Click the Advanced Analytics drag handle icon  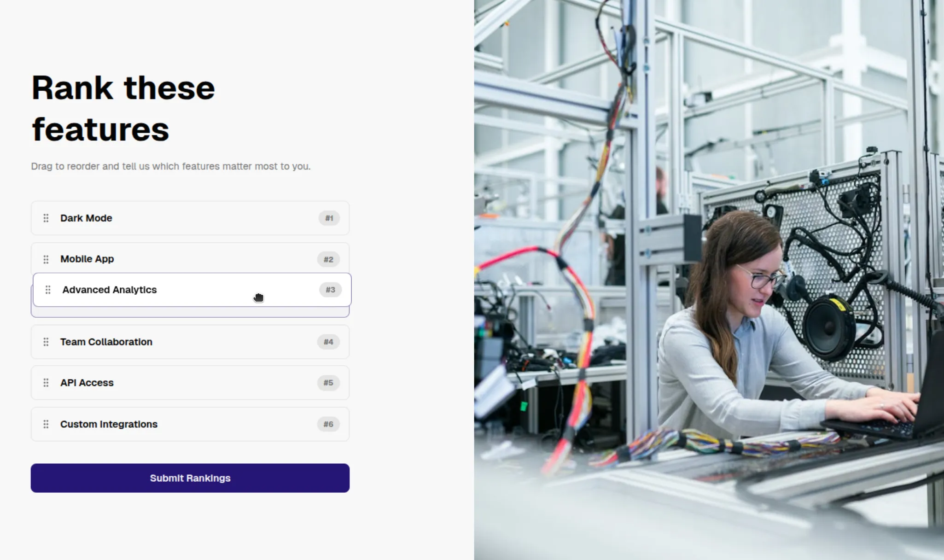click(x=48, y=290)
